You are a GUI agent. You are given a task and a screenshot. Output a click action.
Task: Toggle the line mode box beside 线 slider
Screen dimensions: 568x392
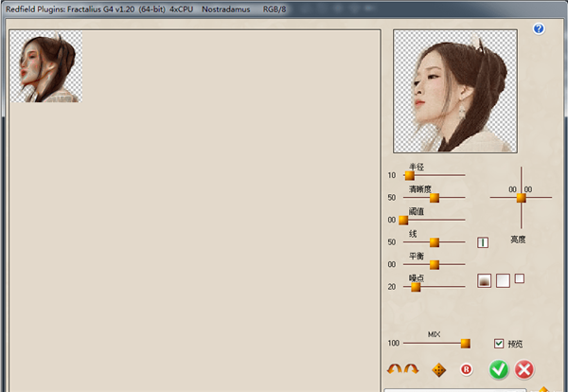[483, 242]
